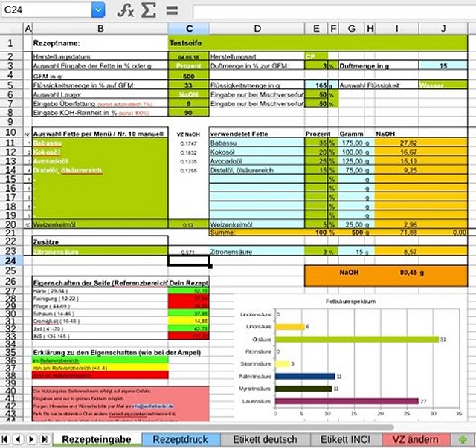
Task: Open the Function Wizard (fx) icon
Action: click(x=126, y=10)
